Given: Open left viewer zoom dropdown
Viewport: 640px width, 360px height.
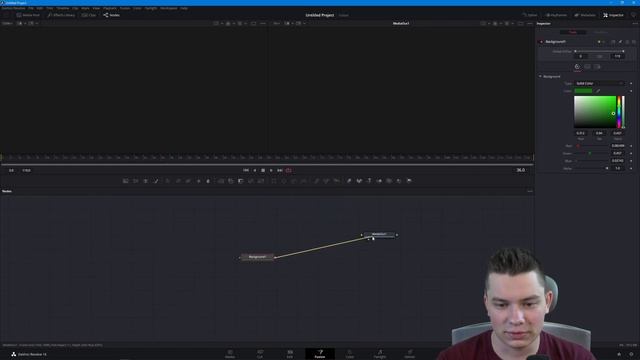Looking at the screenshot, I should tap(8, 23).
